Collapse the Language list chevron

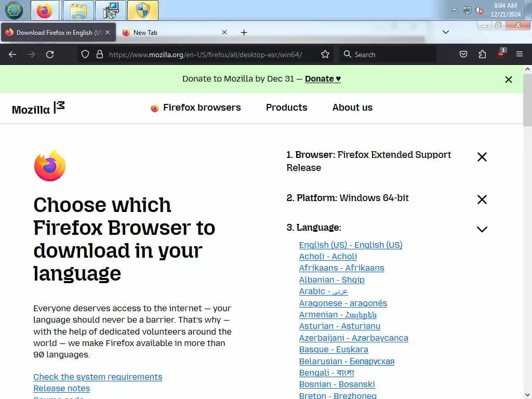(482, 229)
